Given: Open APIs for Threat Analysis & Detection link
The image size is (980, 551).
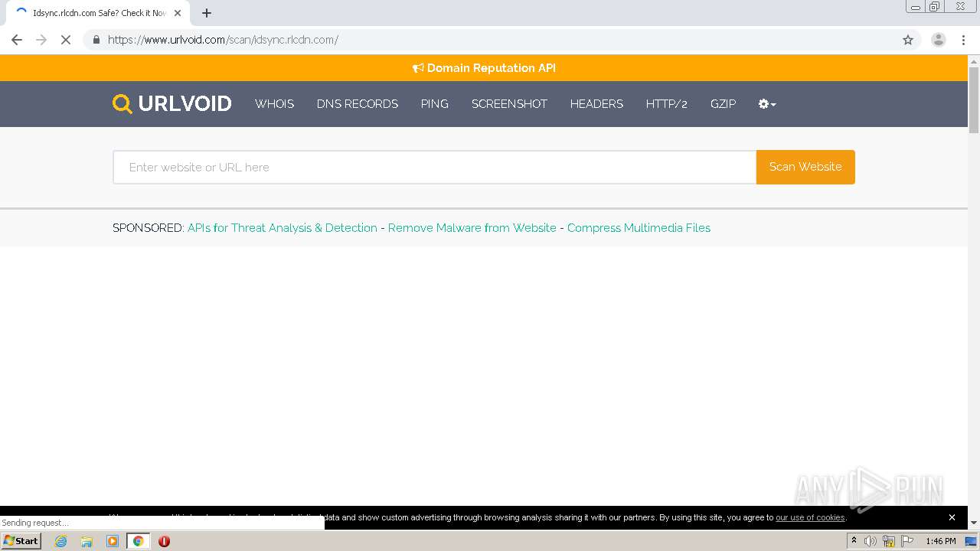Looking at the screenshot, I should 283,228.
